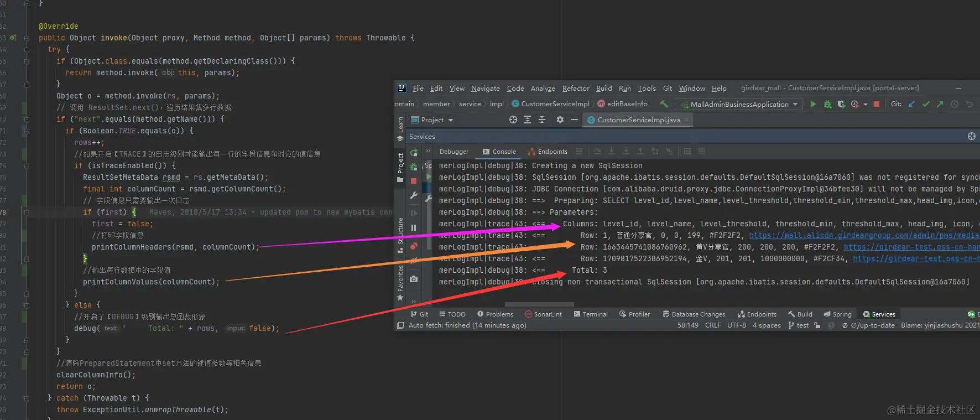The height and width of the screenshot is (420, 980).
Task: Click Select Opened File target icon in Project panel
Action: click(513, 120)
